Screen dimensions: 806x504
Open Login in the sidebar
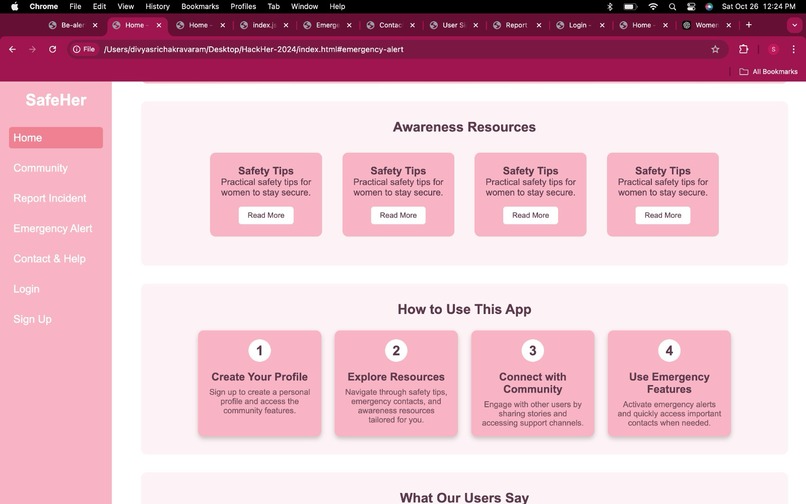(26, 289)
